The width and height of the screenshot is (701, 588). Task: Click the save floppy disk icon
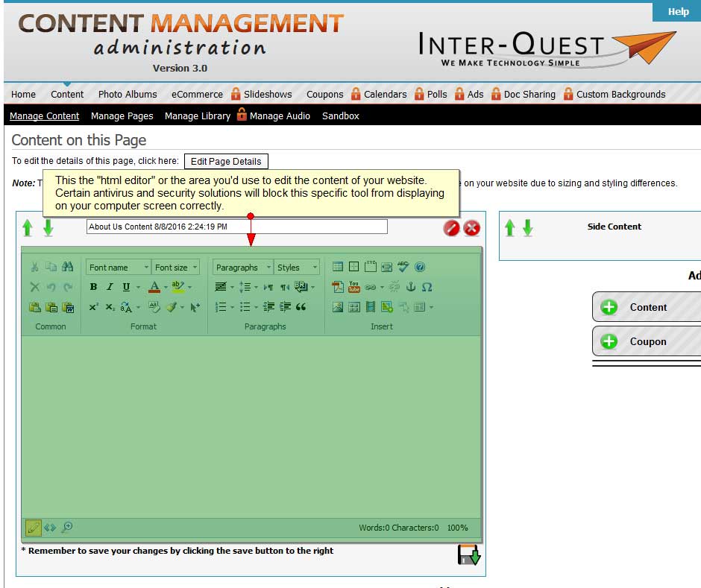[x=468, y=555]
